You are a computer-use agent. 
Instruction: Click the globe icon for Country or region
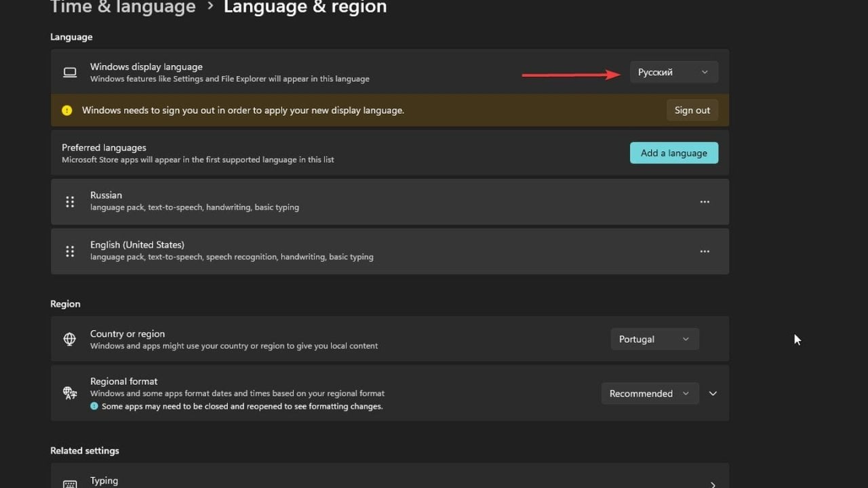click(x=70, y=339)
